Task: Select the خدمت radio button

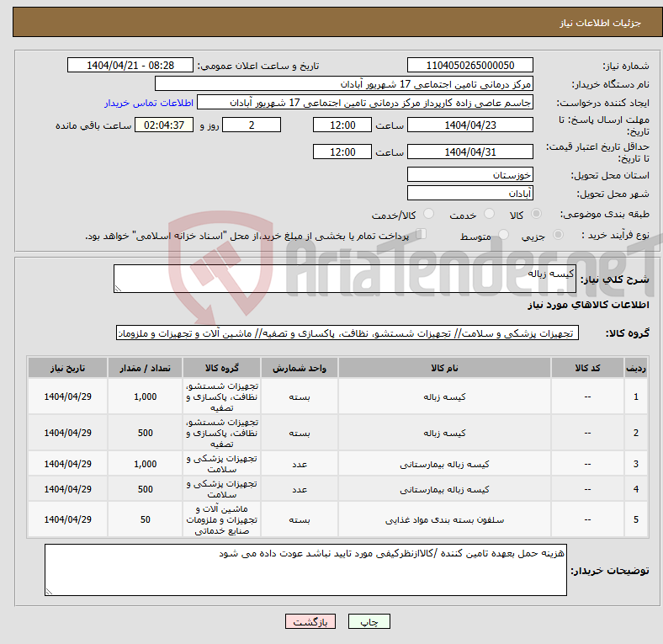Action: point(489,214)
